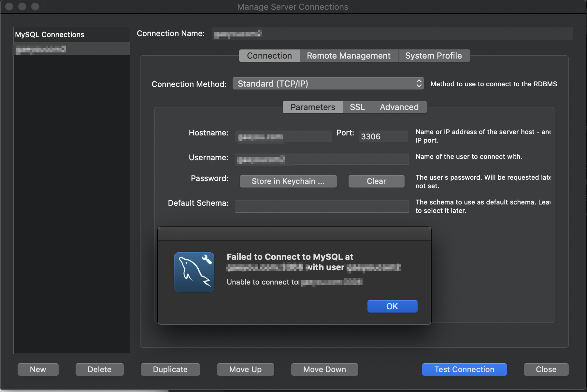Open the Advanced tab
This screenshot has height=392, width=587.
click(x=399, y=107)
